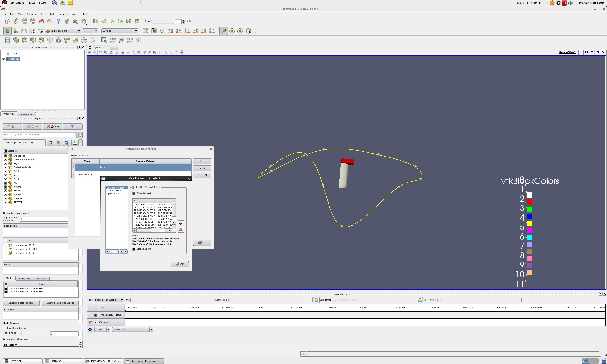Toggle DISPL variable checkbox
Image resolution: width=607 pixels, height=364 pixels.
pos(5,172)
